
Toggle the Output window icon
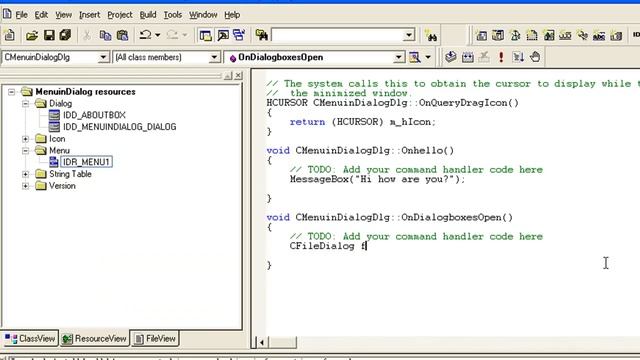click(x=223, y=36)
